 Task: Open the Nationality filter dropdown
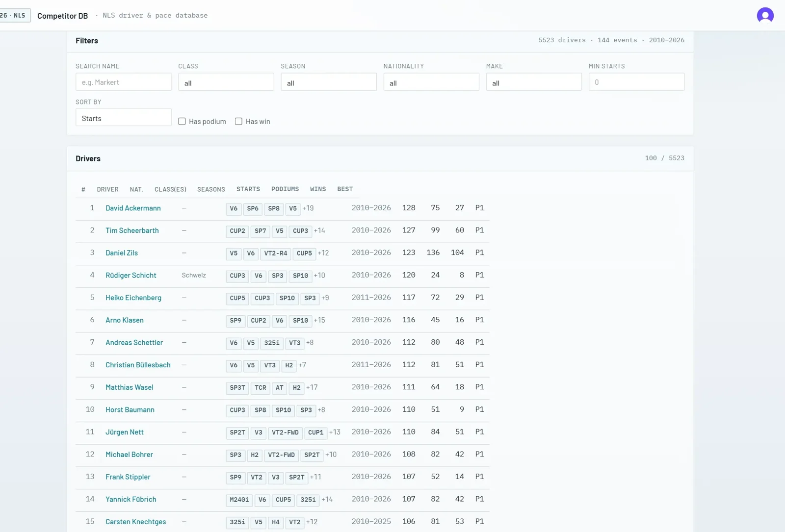[x=431, y=82]
